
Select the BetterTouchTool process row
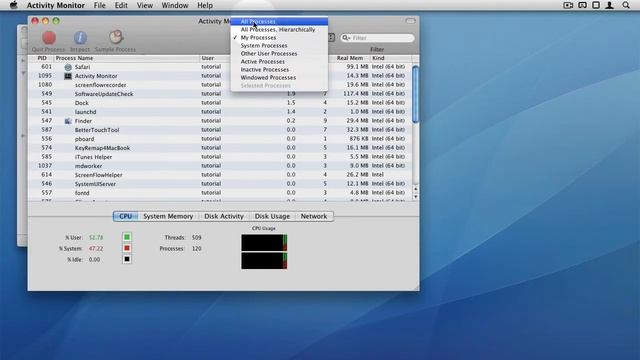click(220, 130)
